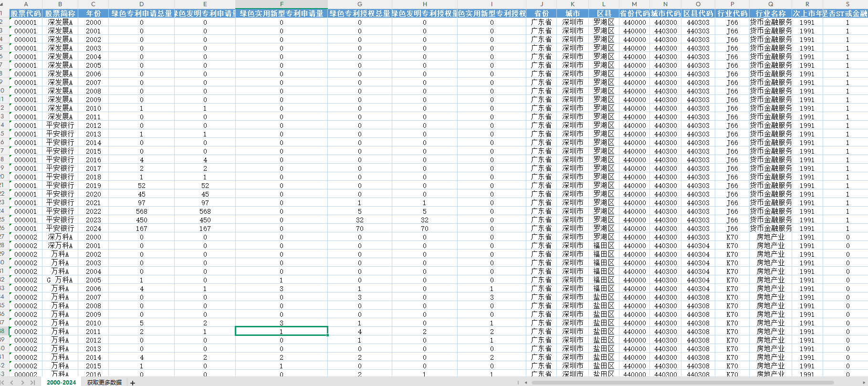
Task: Select column P by its header
Action: click(x=732, y=4)
